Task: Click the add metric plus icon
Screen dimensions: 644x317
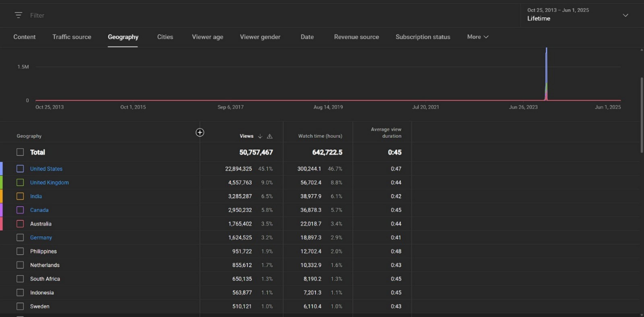Action: [200, 133]
